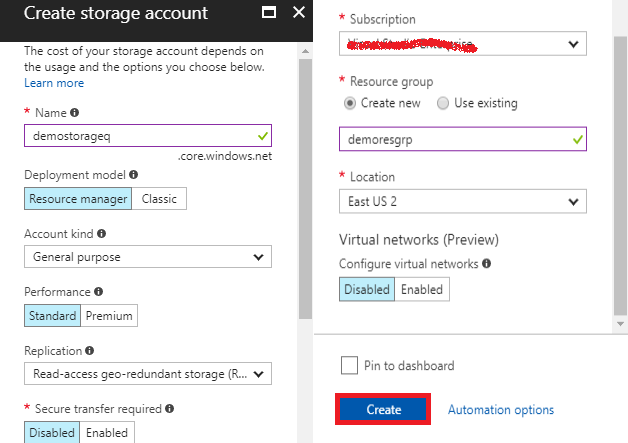The height and width of the screenshot is (443, 628).
Task: Switch Performance to Premium
Action: coord(109,316)
